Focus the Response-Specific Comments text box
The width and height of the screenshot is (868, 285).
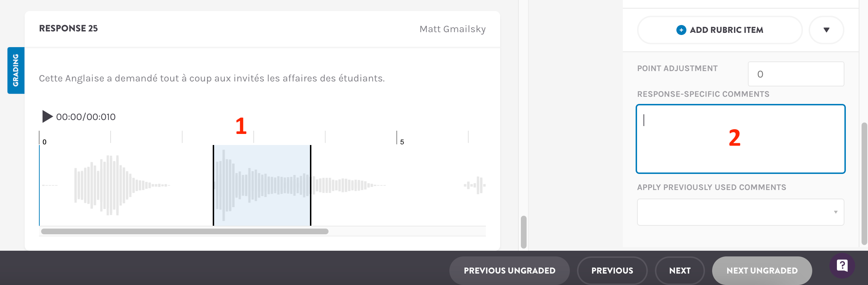click(x=740, y=139)
